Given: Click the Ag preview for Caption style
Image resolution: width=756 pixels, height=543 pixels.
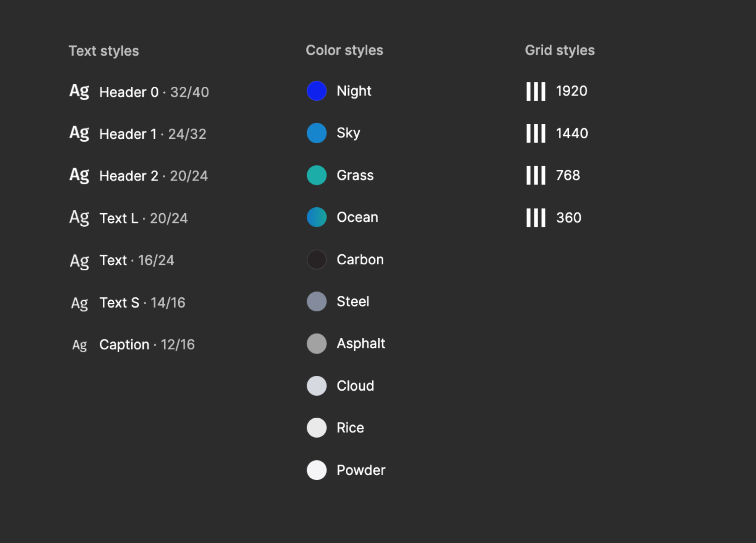Looking at the screenshot, I should (79, 345).
